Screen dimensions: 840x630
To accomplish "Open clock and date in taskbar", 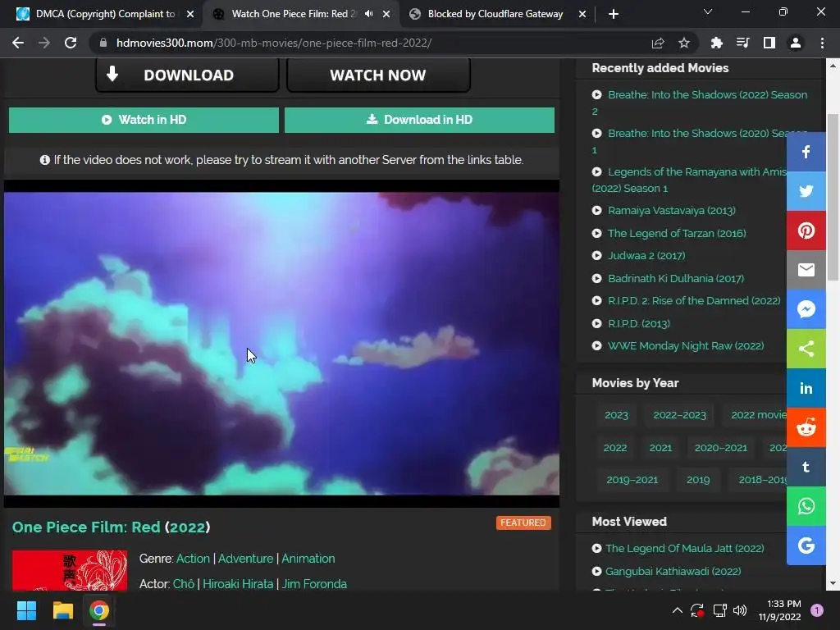I will tap(779, 610).
